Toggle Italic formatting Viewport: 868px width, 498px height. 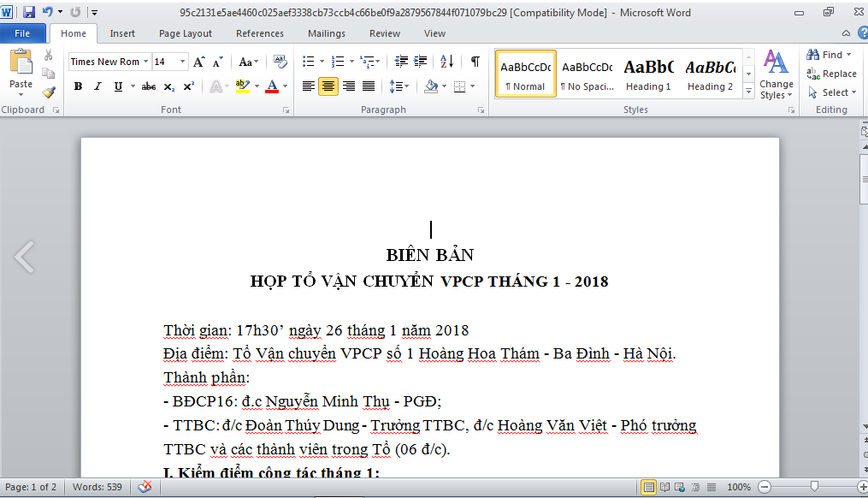click(98, 86)
